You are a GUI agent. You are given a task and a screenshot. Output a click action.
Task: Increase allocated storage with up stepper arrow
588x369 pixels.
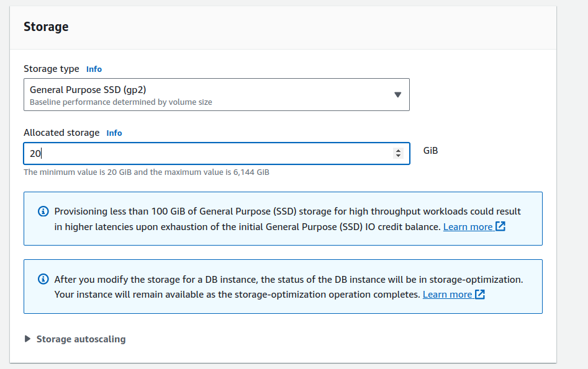coord(398,151)
